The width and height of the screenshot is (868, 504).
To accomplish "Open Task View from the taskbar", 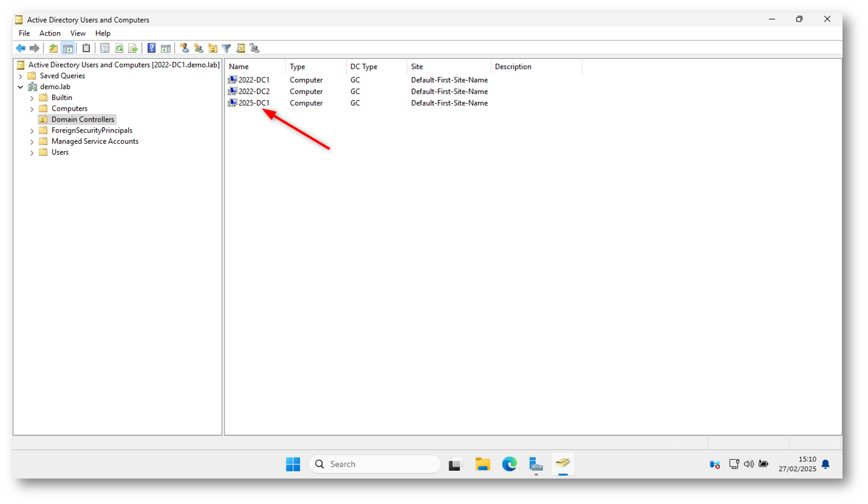I will (x=456, y=464).
